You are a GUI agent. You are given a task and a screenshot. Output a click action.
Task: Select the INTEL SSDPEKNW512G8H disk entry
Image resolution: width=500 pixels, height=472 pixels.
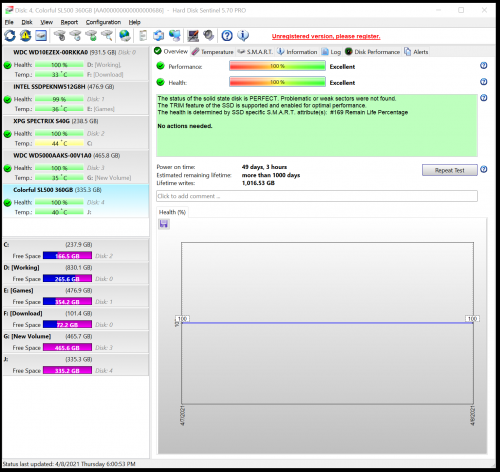76,98
